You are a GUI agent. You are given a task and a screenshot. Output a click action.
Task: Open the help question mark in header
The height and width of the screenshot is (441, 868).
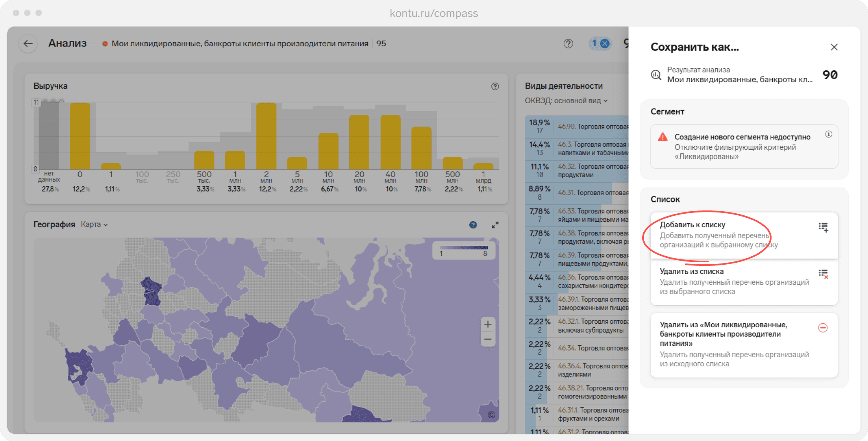pyautogui.click(x=568, y=44)
